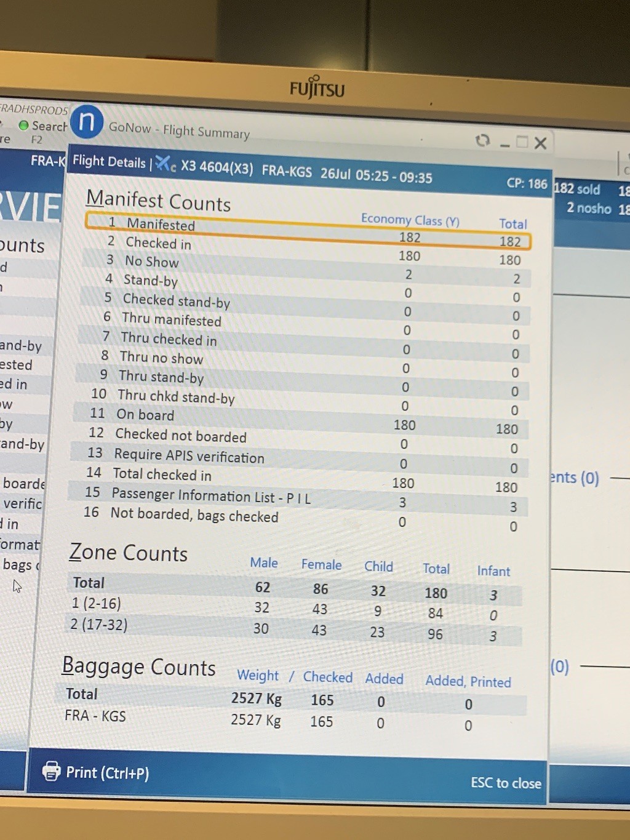Click the Economy Class (Y) column header
Screen dimensions: 630x840
pyautogui.click(x=410, y=220)
